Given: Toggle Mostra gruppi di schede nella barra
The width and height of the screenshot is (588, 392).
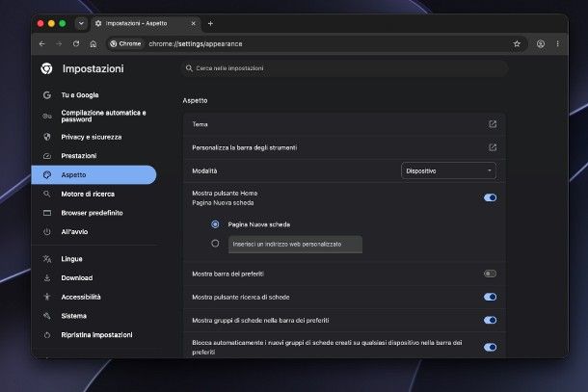Looking at the screenshot, I should coord(490,320).
